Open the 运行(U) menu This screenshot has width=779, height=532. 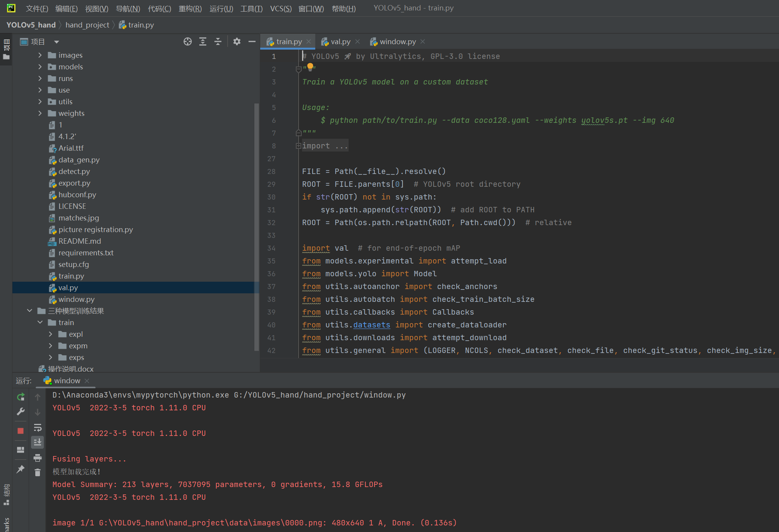(x=221, y=8)
